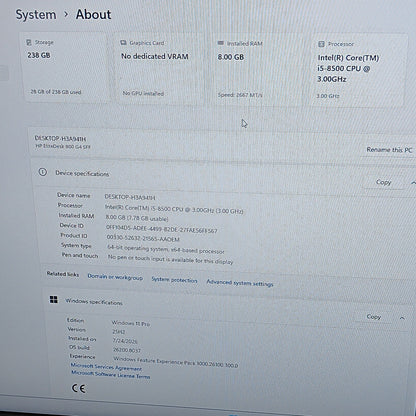Click the OS build number value

(x=127, y=350)
